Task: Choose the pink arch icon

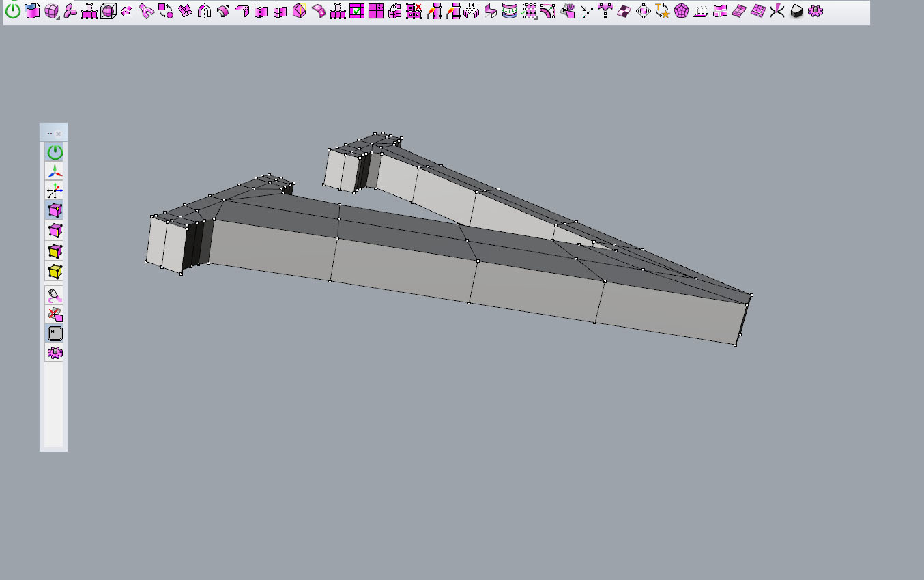Action: tap(204, 11)
